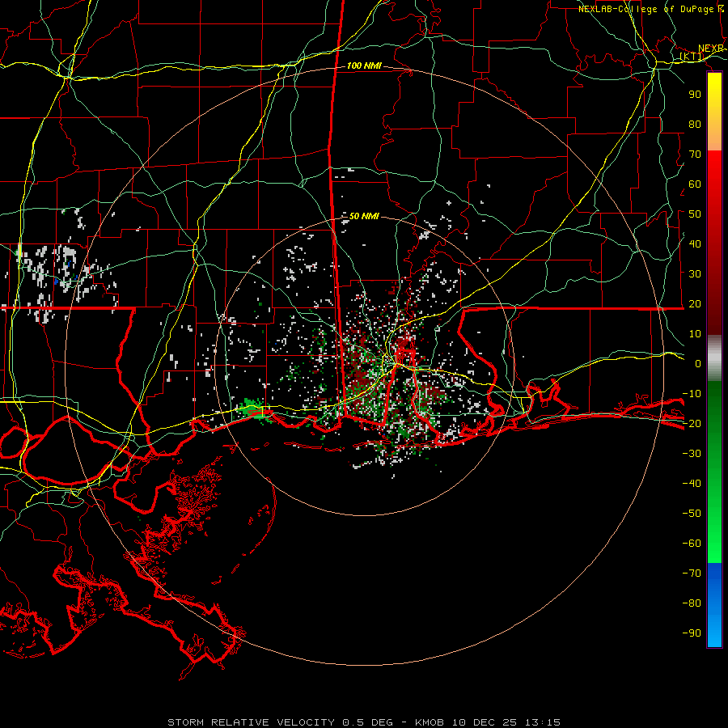This screenshot has width=728, height=728.
Task: Click the '-30' scale value
Action: click(x=692, y=454)
